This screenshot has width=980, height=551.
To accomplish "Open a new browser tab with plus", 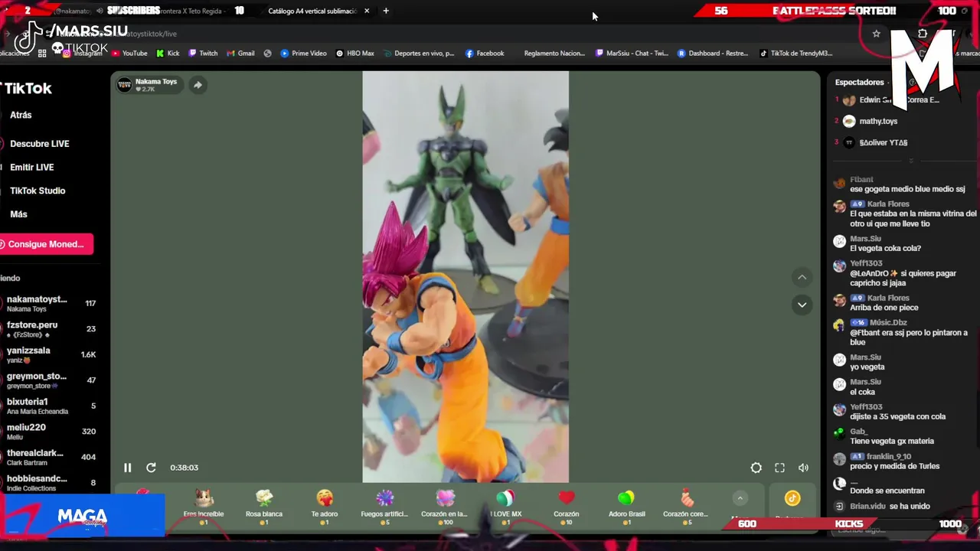I will (x=386, y=11).
